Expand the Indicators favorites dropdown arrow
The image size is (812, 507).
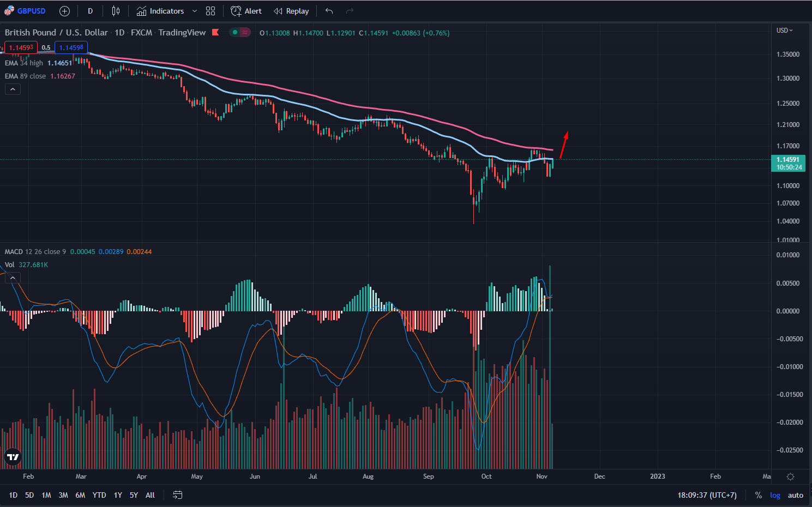tap(195, 11)
